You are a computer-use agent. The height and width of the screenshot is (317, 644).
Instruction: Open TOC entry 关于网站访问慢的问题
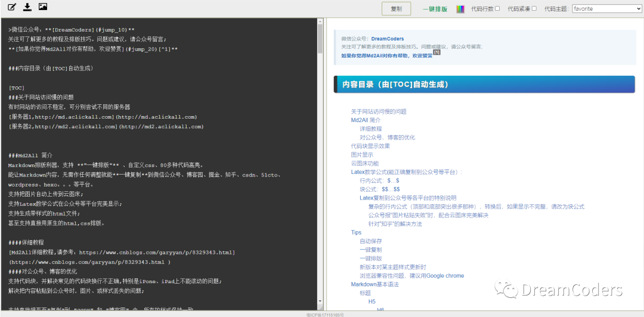coord(379,111)
